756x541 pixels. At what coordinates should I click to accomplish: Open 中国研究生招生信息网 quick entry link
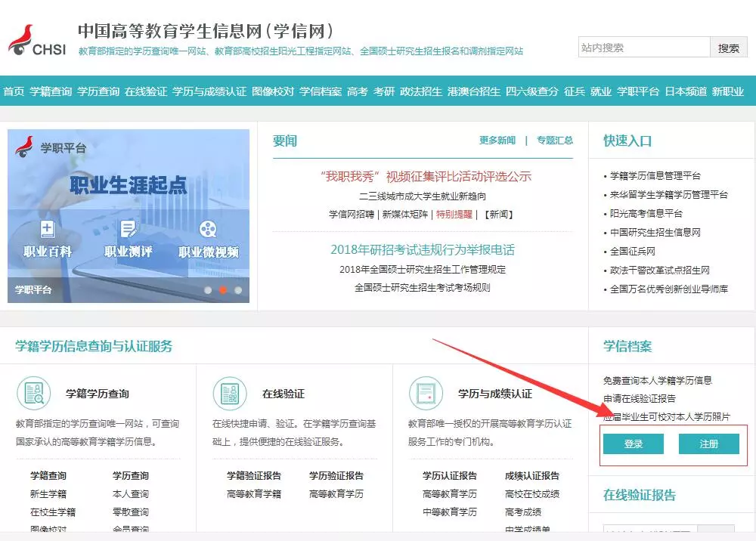tap(655, 232)
